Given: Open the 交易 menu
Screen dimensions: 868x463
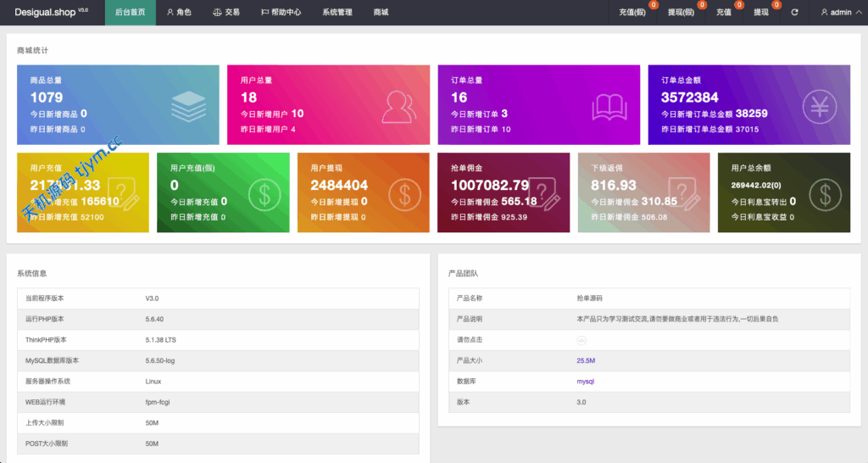Looking at the screenshot, I should (226, 13).
